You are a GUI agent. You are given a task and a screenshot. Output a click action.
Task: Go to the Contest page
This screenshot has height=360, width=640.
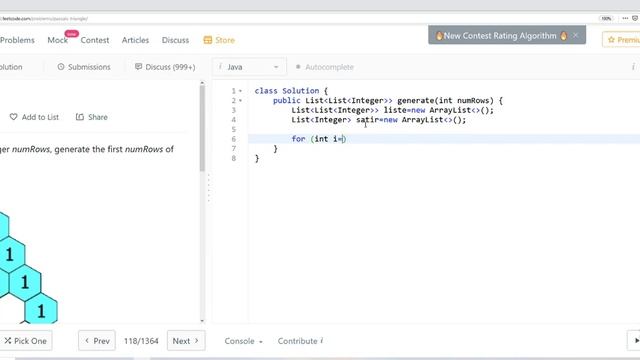[95, 40]
